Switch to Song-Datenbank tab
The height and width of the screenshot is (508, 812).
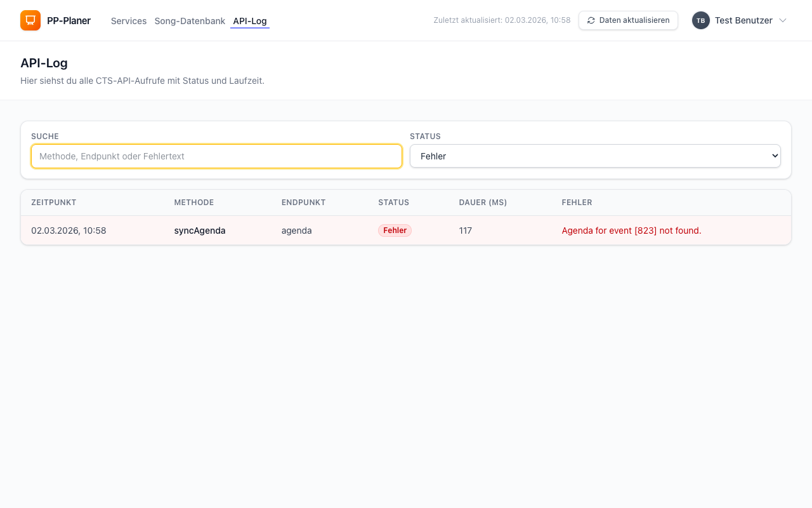pos(190,21)
